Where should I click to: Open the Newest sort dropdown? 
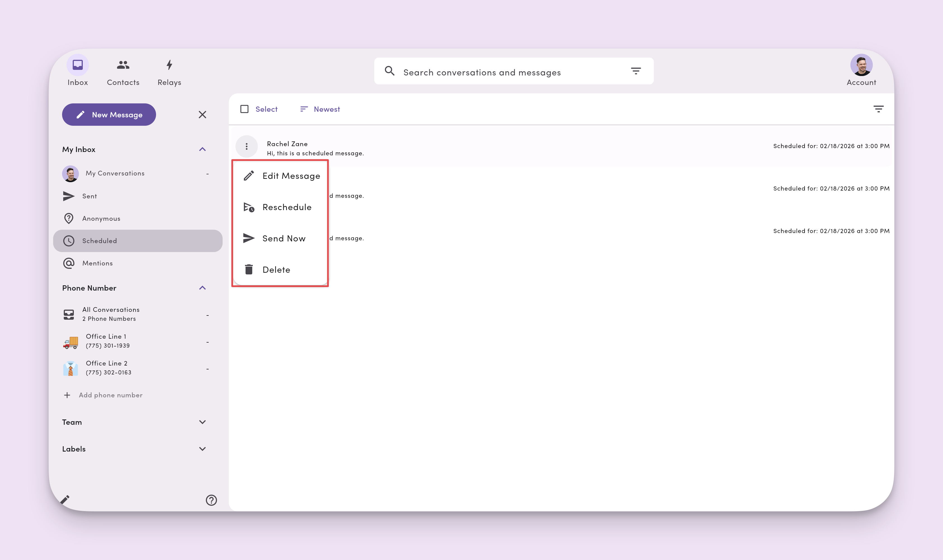(x=320, y=109)
